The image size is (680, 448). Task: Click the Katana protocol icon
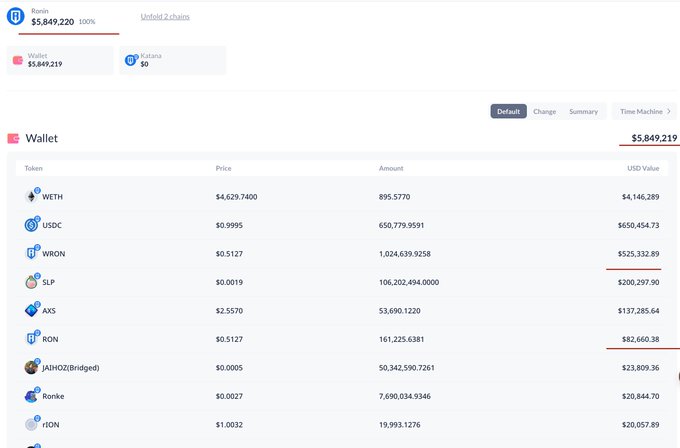pos(131,60)
